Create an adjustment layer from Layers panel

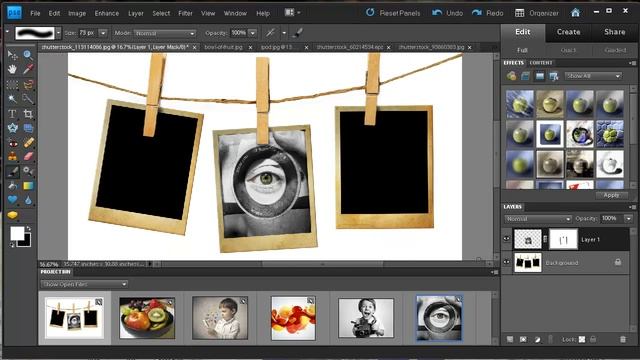point(538,339)
